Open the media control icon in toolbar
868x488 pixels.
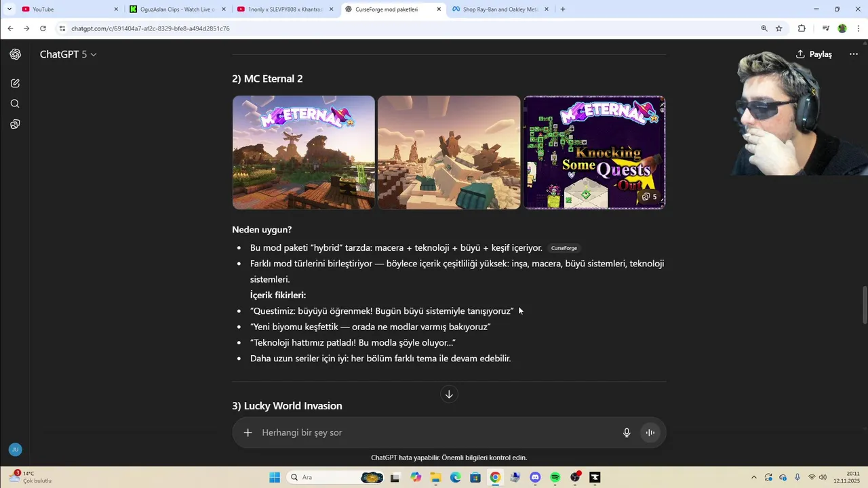pyautogui.click(x=825, y=28)
